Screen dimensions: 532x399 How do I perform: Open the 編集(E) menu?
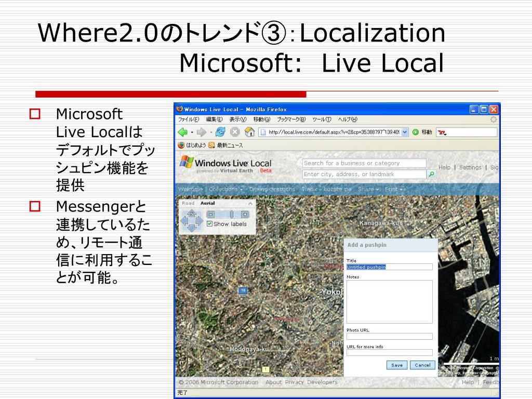(x=214, y=119)
